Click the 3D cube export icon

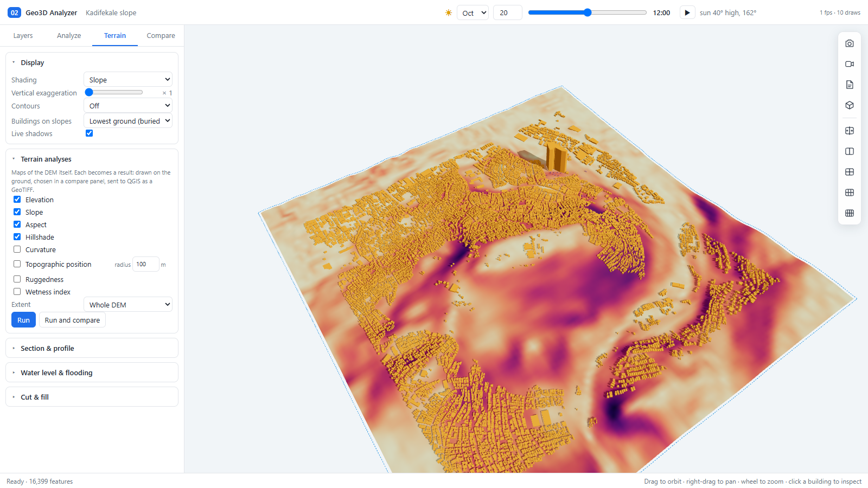[x=850, y=105]
